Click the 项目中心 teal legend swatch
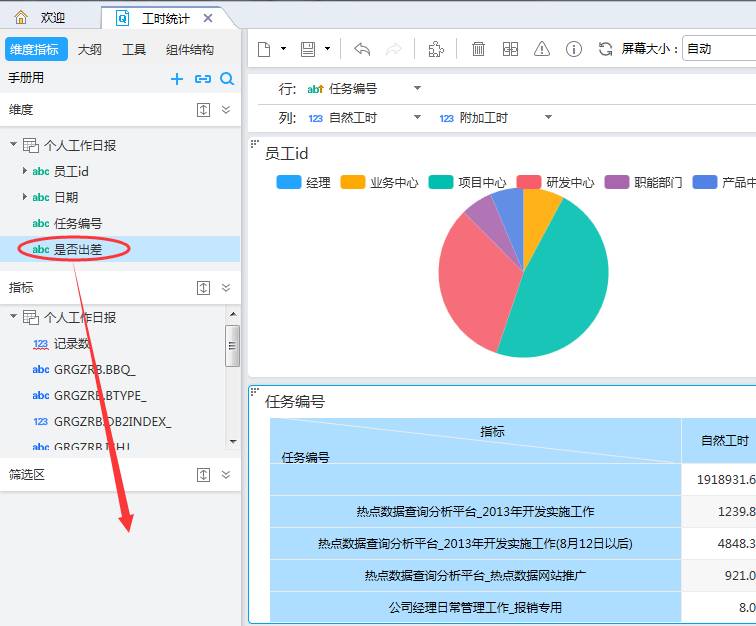This screenshot has width=756, height=626. 441,182
